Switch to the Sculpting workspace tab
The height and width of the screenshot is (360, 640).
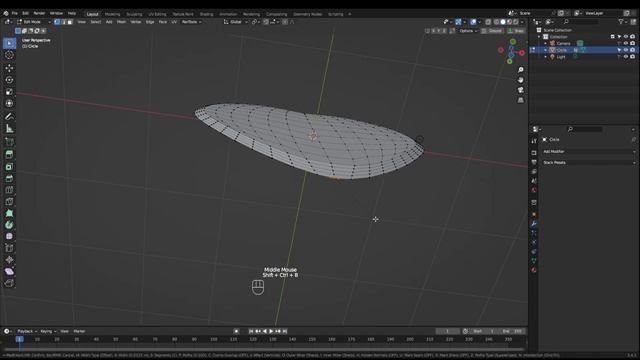pyautogui.click(x=134, y=14)
